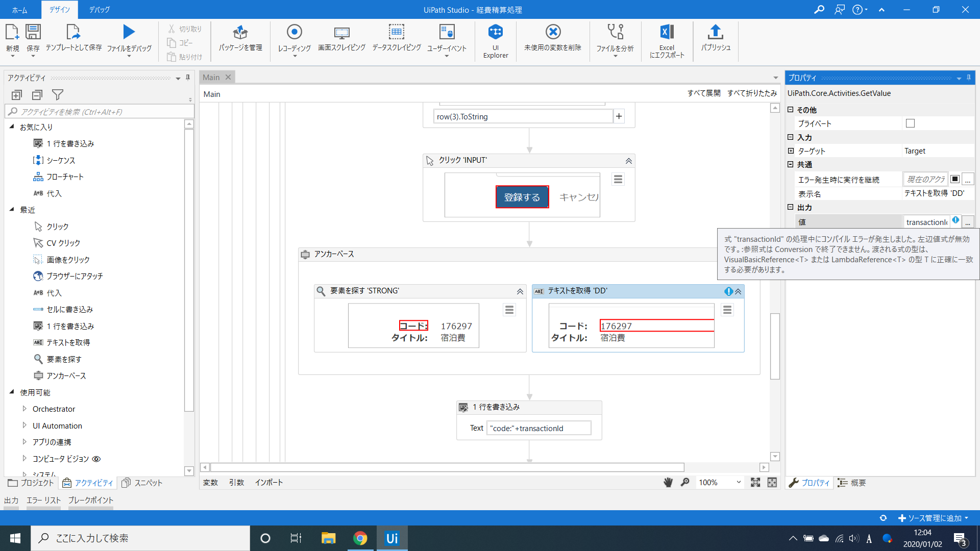Click the row(3).ToString expression field

pos(523,116)
